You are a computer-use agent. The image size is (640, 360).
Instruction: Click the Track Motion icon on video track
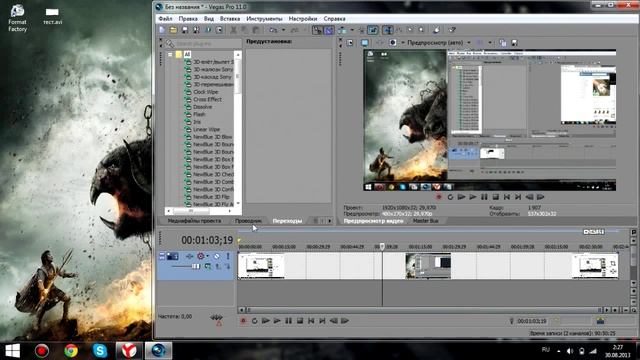189,256
